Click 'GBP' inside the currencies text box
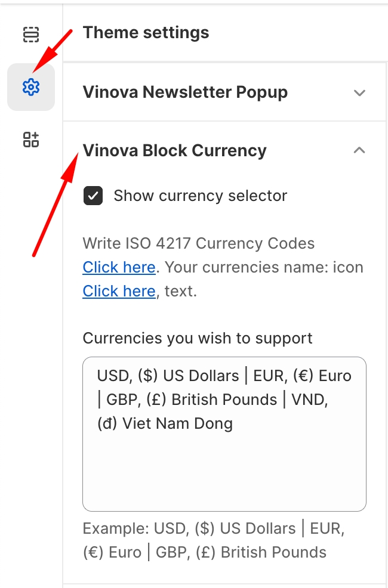Screen dimensions: 388x588 (x=121, y=400)
